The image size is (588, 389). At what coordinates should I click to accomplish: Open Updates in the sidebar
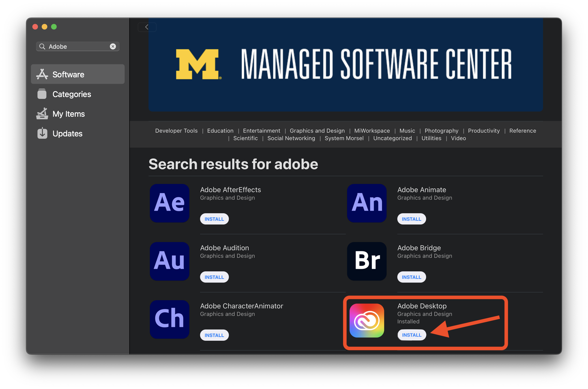click(x=67, y=134)
